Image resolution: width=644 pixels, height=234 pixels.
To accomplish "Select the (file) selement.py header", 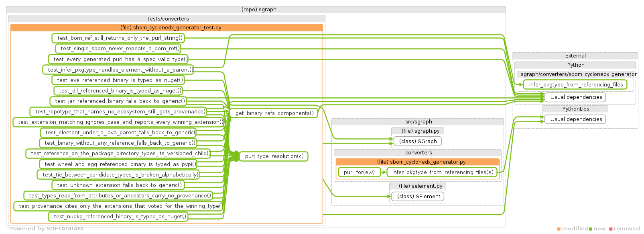I will [418, 186].
